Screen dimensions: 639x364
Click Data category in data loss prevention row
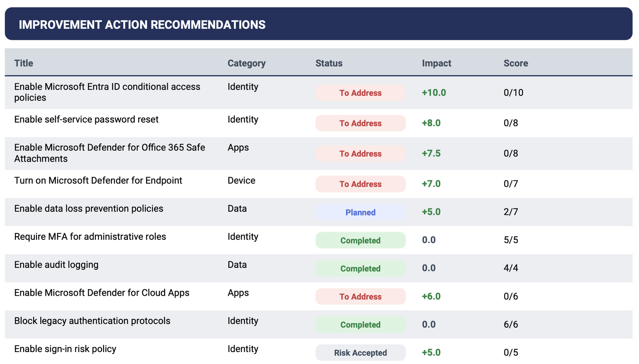point(237,208)
